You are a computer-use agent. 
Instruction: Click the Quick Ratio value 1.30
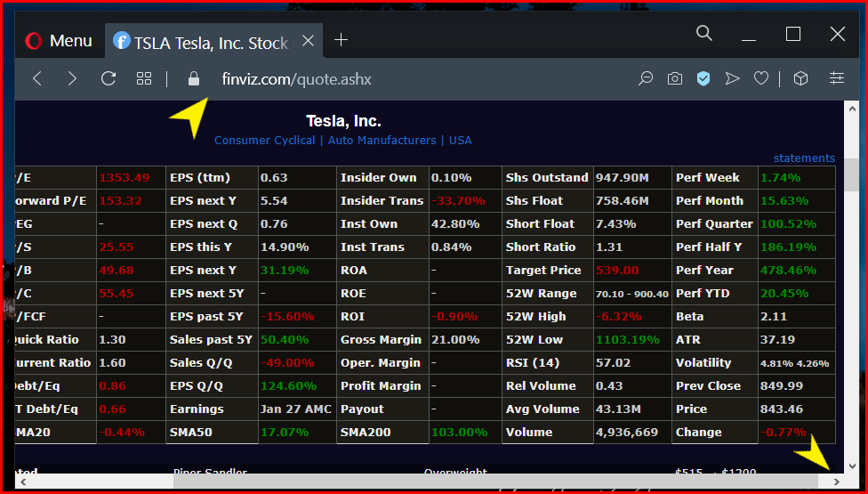[112, 339]
